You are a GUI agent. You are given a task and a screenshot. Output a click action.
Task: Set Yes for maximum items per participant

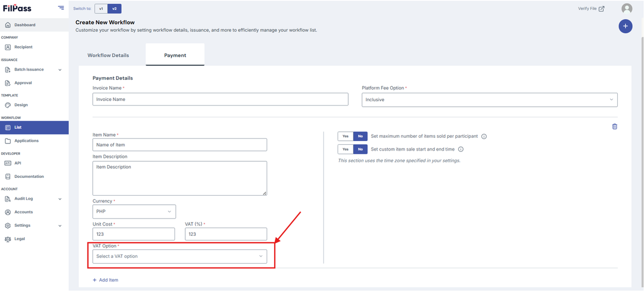pyautogui.click(x=345, y=136)
